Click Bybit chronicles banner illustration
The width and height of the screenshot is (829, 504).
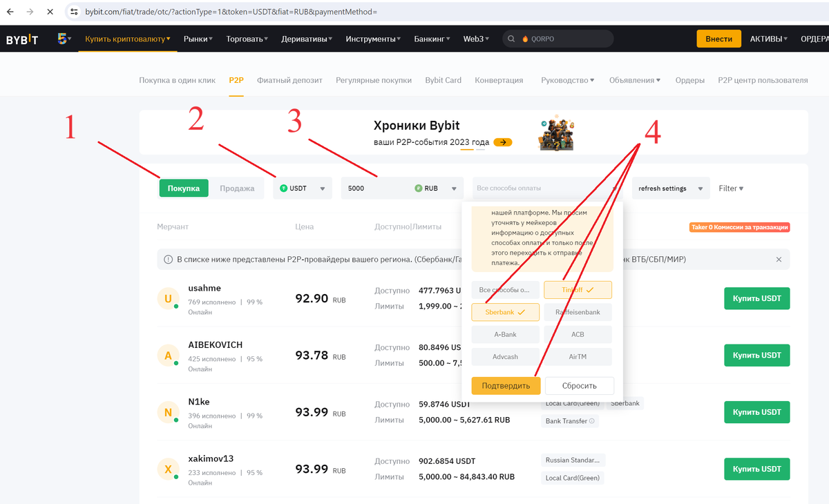point(557,134)
